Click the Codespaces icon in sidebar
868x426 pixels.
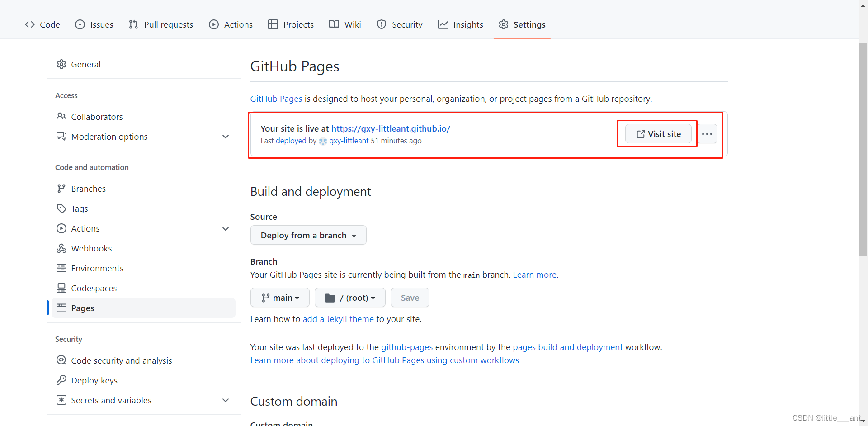pos(61,288)
